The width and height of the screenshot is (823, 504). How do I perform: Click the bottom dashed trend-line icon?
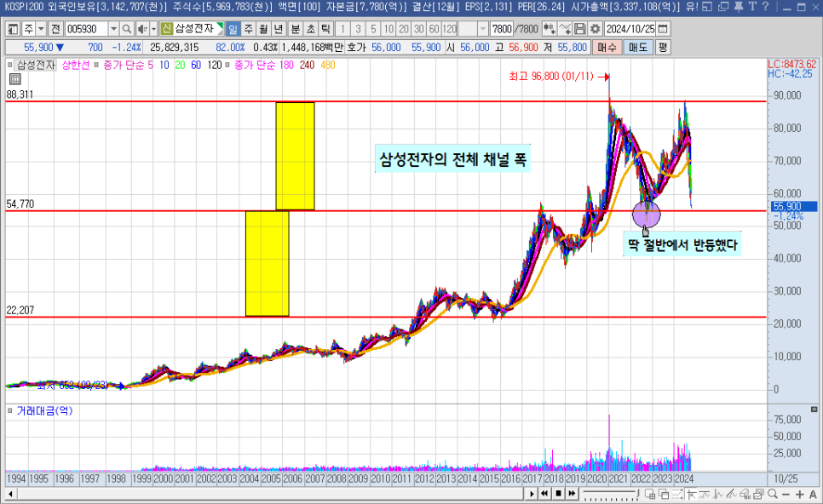click(x=677, y=494)
